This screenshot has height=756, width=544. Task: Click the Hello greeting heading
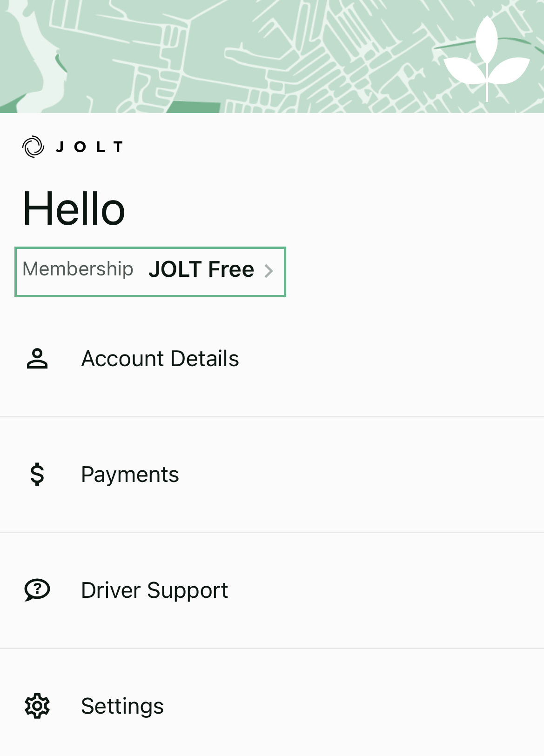[x=74, y=209]
